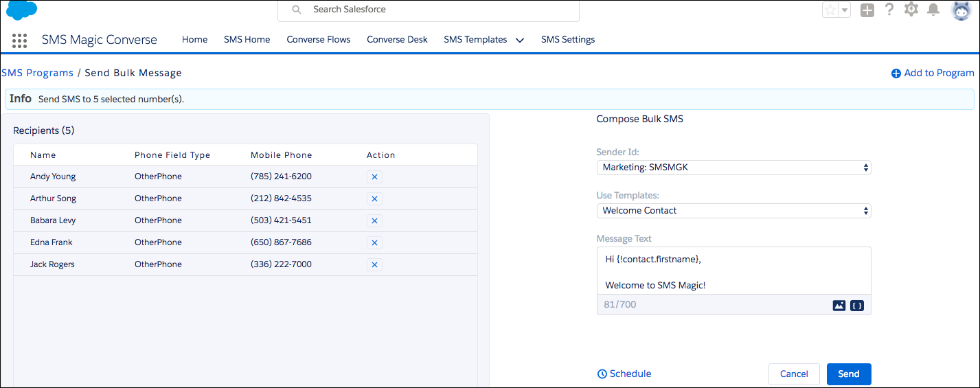This screenshot has height=388, width=980.
Task: Click the name Jack Rogers
Action: coord(52,264)
